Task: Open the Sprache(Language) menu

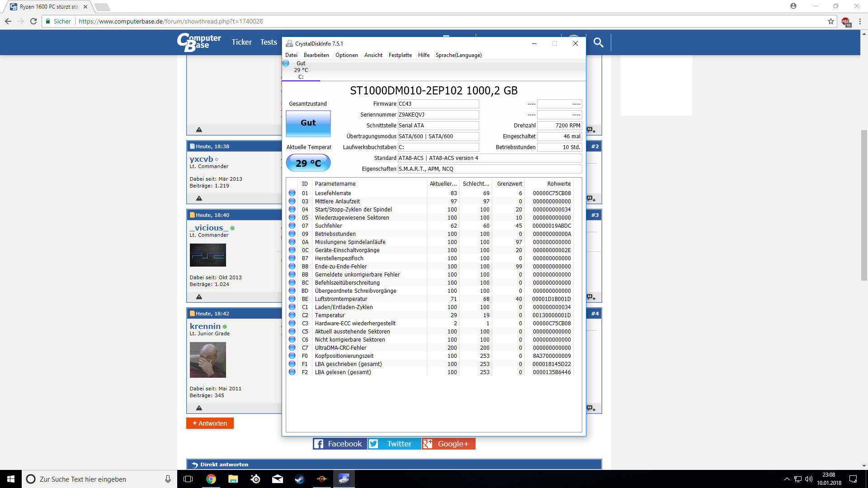Action: (x=458, y=55)
